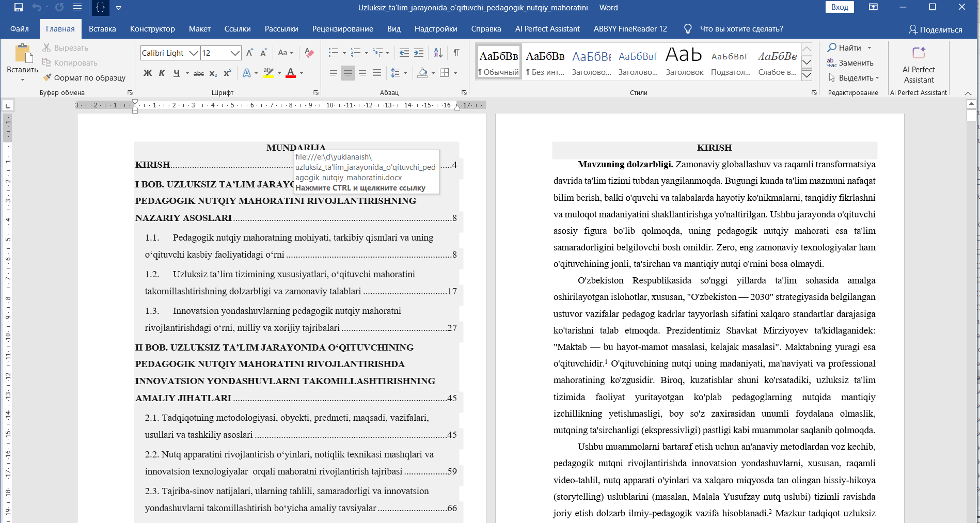Save the document with the floppy disk icon
The height and width of the screenshot is (523, 980).
coord(19,7)
